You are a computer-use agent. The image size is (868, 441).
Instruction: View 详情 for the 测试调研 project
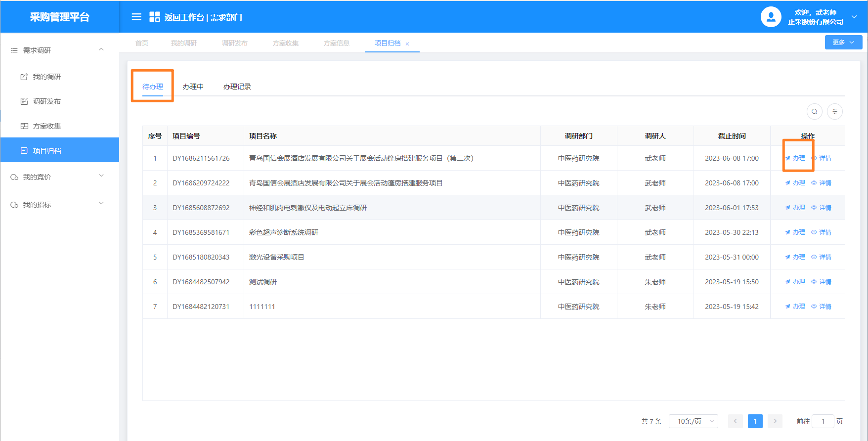[x=822, y=282]
